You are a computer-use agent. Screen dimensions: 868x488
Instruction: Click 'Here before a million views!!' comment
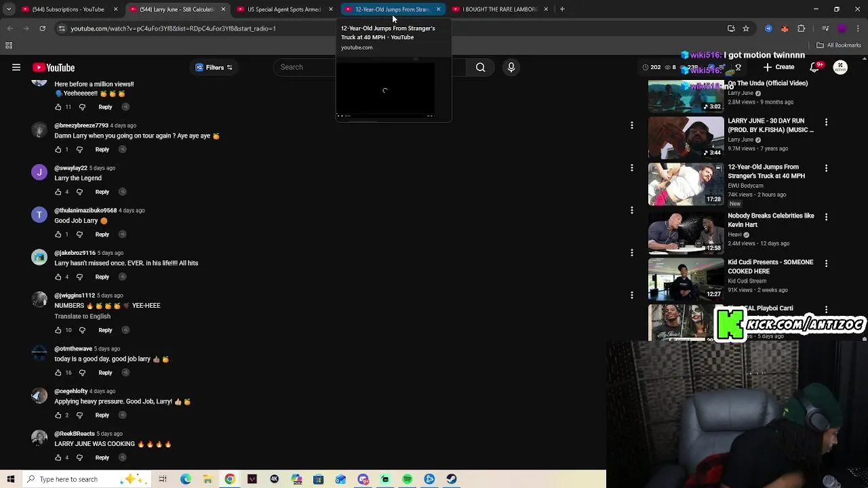(94, 84)
